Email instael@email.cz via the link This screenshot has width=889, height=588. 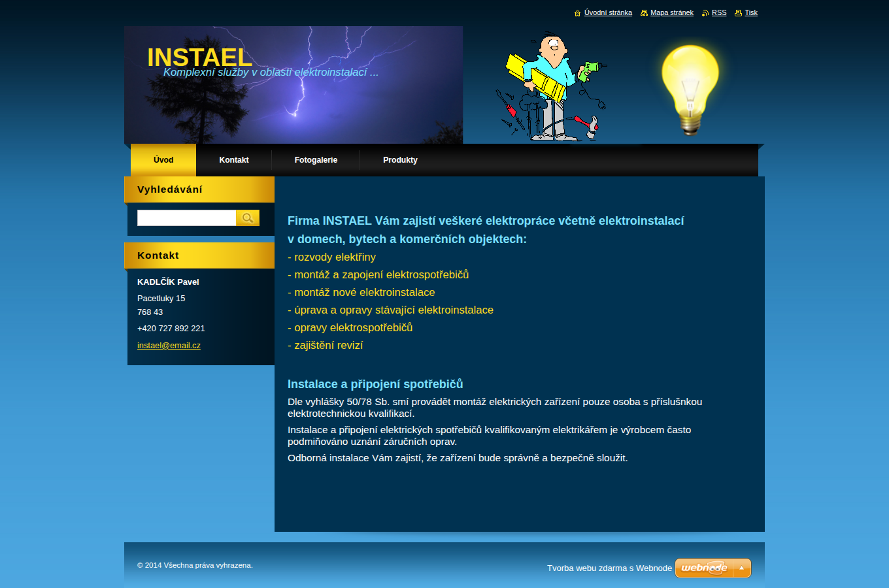(x=169, y=346)
